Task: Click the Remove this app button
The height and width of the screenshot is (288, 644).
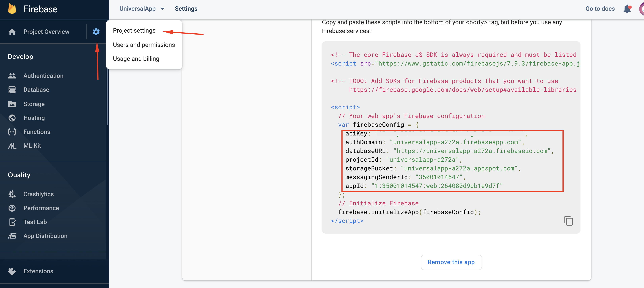Action: click(x=451, y=262)
